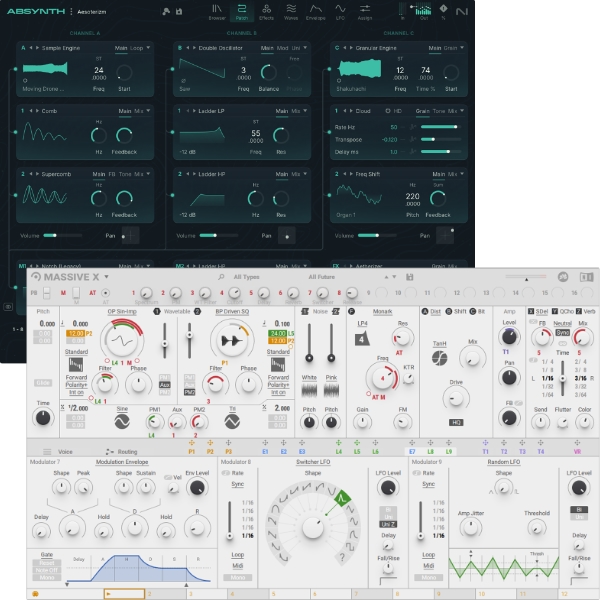Click macro knob 1 Spectrum
The image size is (600, 600).
[146, 293]
